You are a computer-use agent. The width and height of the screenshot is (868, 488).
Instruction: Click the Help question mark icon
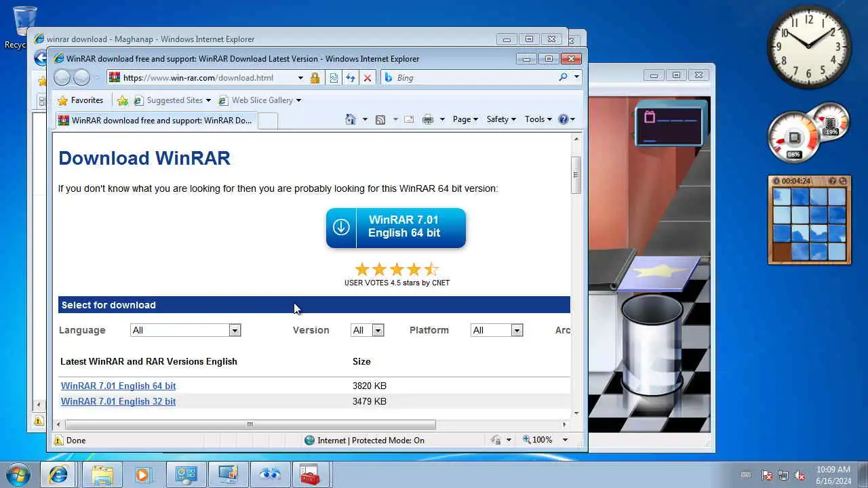pos(563,119)
